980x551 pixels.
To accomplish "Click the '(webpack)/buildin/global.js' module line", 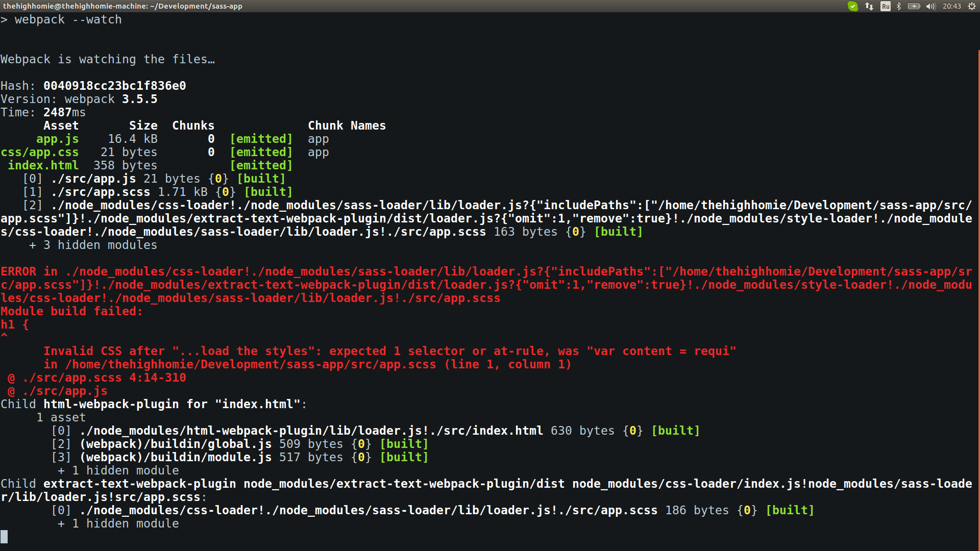I will pyautogui.click(x=240, y=444).
